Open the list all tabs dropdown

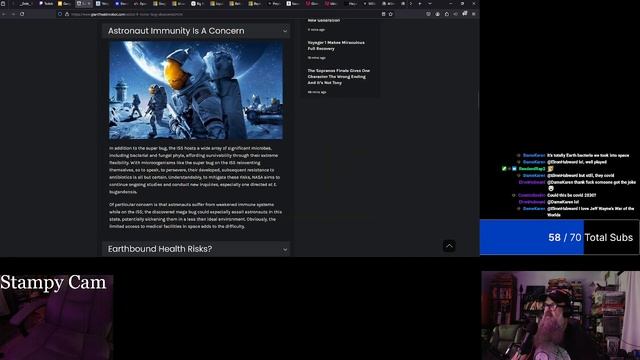tap(430, 3)
